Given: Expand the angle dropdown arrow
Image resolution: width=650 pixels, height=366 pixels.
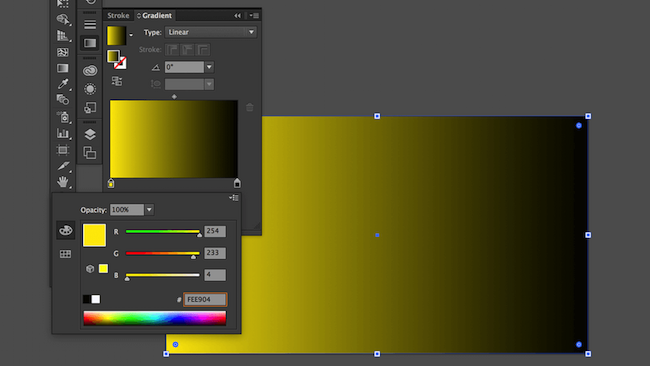Looking at the screenshot, I should tap(209, 67).
